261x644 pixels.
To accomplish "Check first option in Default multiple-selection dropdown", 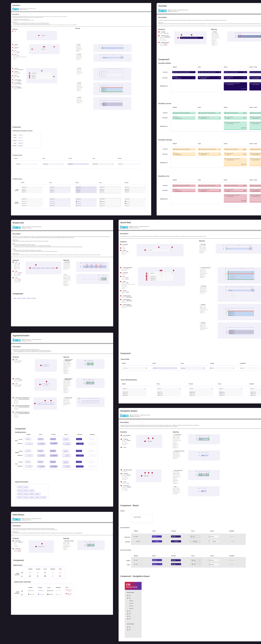I will 22,201.
